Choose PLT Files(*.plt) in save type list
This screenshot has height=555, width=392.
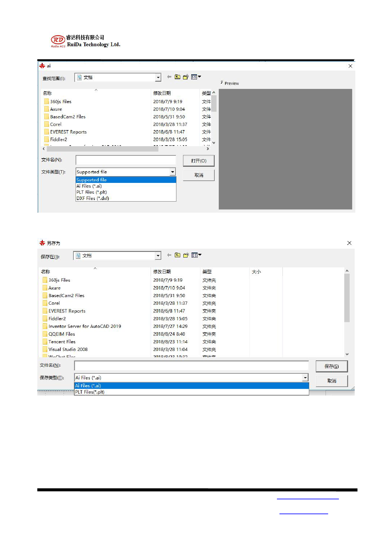pos(90,392)
